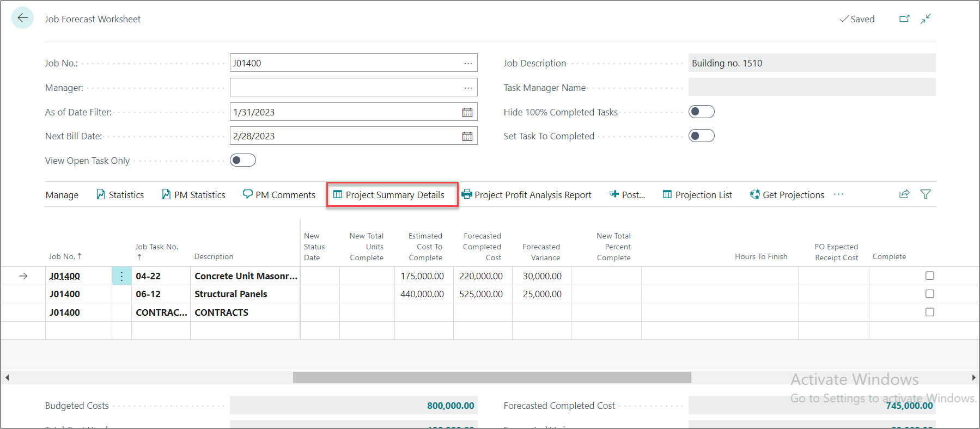This screenshot has width=980, height=429.
Task: Open the filter pane funnel icon
Action: point(925,194)
